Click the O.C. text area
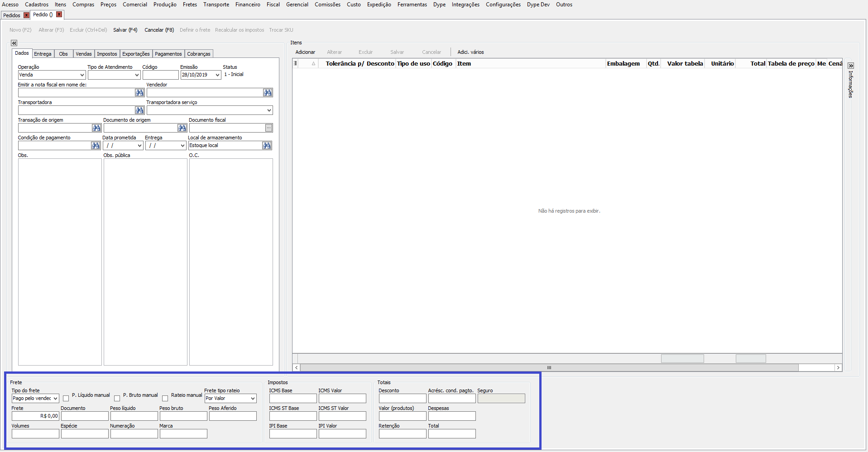Screen dimensions: 868x452 click(x=231, y=262)
